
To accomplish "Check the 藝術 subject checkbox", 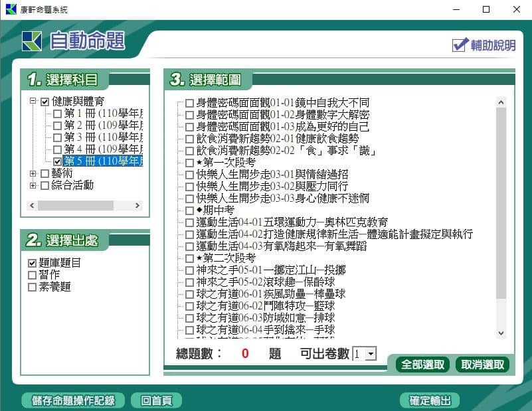I will pos(44,173).
